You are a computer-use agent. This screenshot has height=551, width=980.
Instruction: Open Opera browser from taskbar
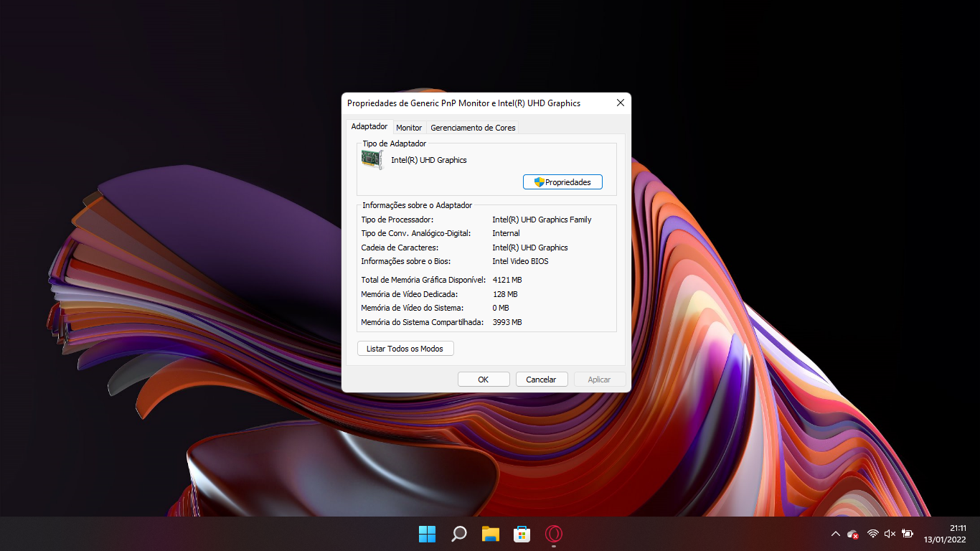pos(553,534)
